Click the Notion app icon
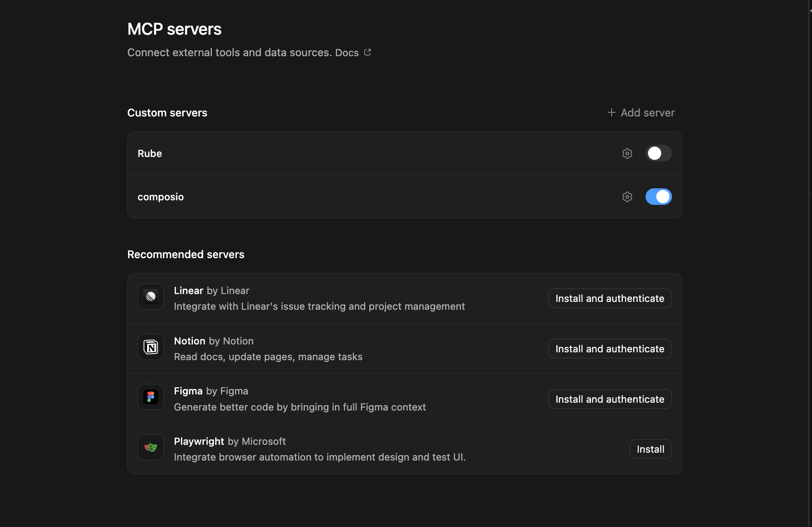812x527 pixels. (x=150, y=347)
